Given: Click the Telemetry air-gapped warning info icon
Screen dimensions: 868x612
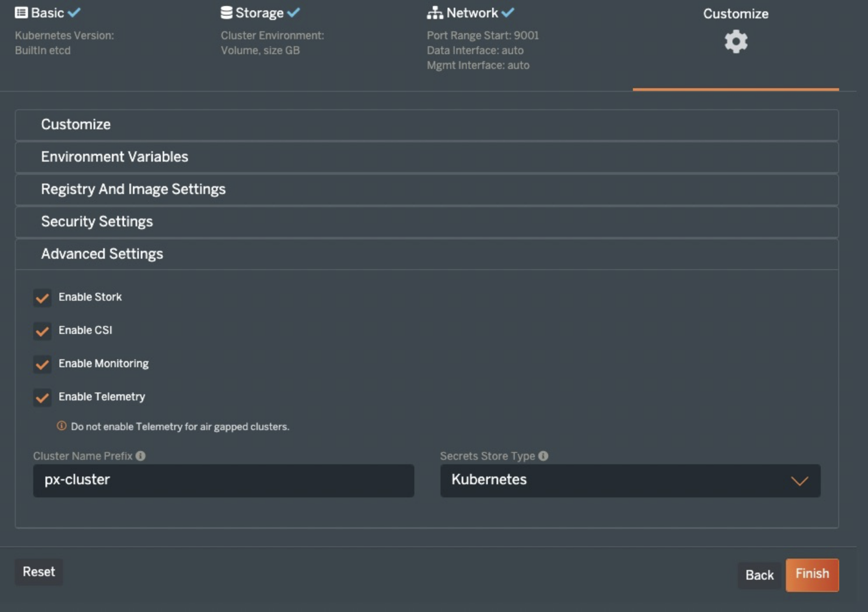Looking at the screenshot, I should click(x=61, y=427).
